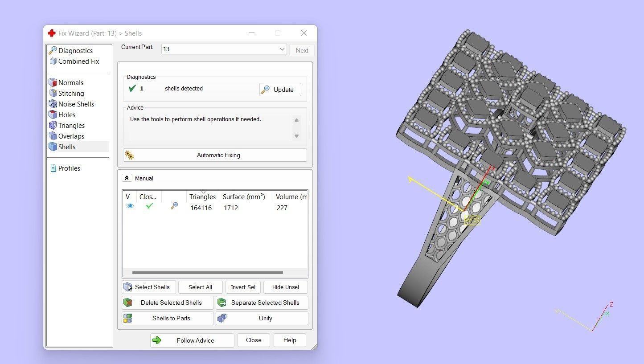The height and width of the screenshot is (364, 644).
Task: Click the Stitching icon
Action: click(x=53, y=94)
